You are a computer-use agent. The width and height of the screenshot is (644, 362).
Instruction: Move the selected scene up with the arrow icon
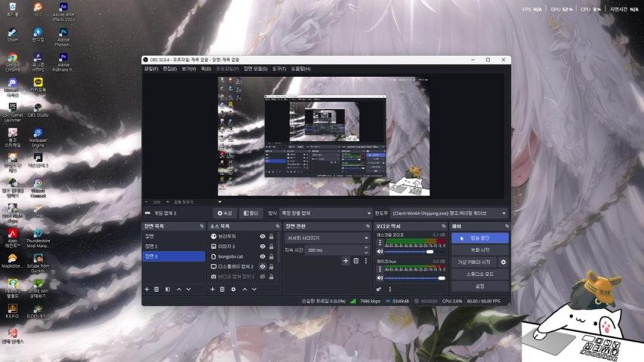[x=179, y=289]
